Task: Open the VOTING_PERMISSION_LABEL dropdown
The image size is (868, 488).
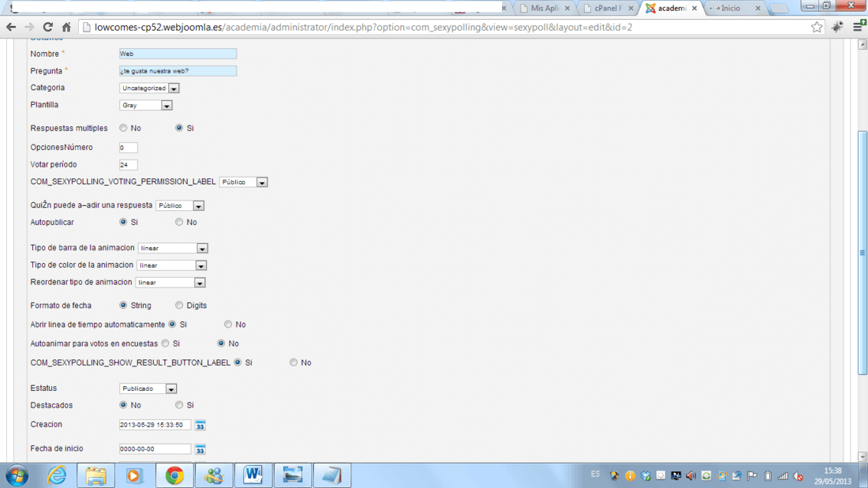Action: (244, 182)
